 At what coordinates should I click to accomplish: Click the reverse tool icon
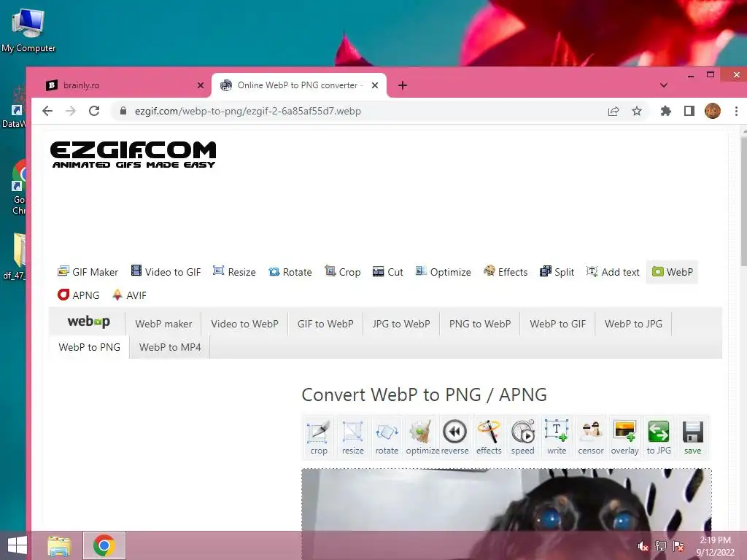pyautogui.click(x=454, y=437)
